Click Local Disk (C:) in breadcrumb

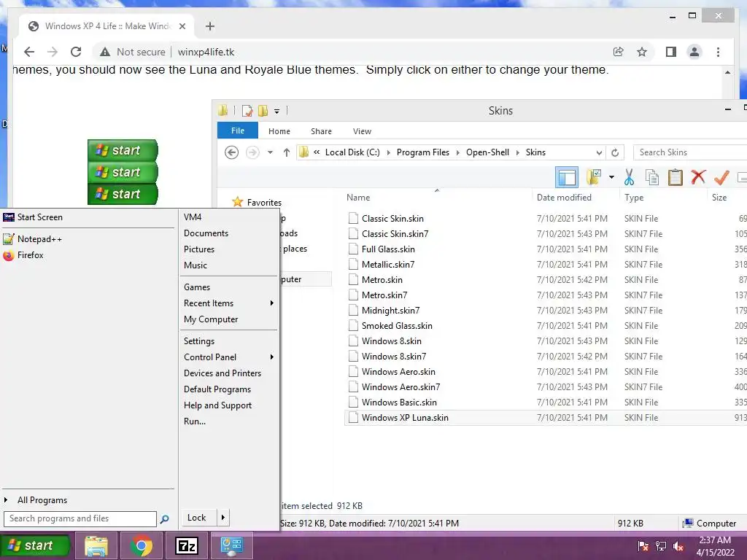coord(352,152)
